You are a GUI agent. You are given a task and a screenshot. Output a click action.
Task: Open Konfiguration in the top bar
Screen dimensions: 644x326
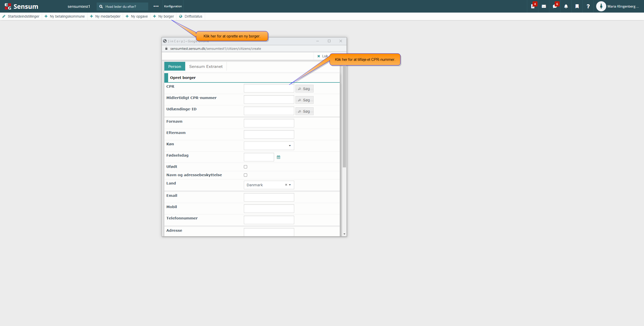click(173, 6)
